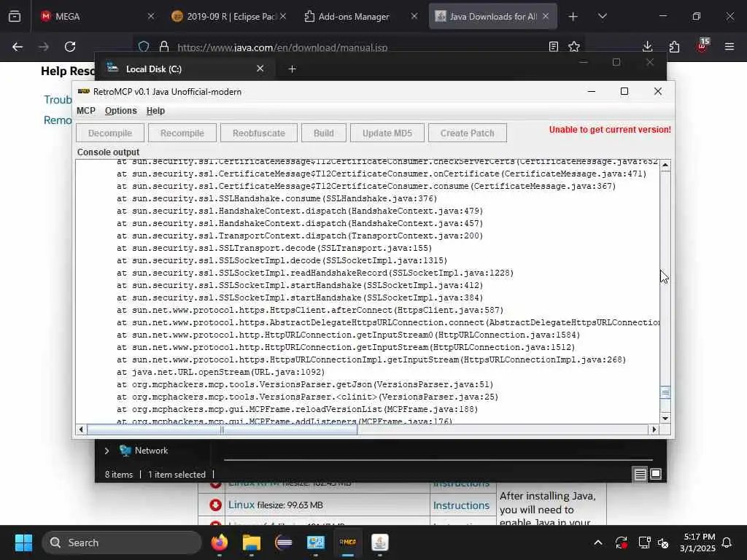Open the Options menu in RetroMCP
The image size is (747, 560).
pyautogui.click(x=120, y=111)
